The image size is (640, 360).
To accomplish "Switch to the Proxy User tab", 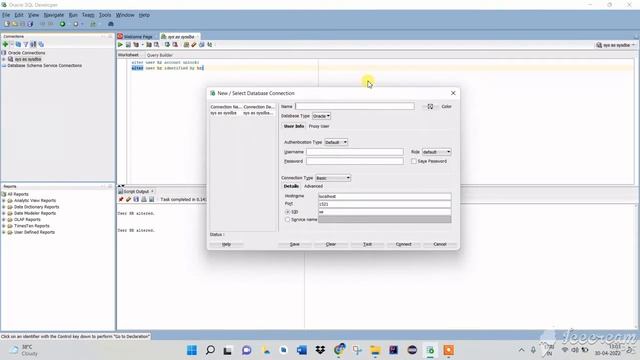I will tap(319, 126).
